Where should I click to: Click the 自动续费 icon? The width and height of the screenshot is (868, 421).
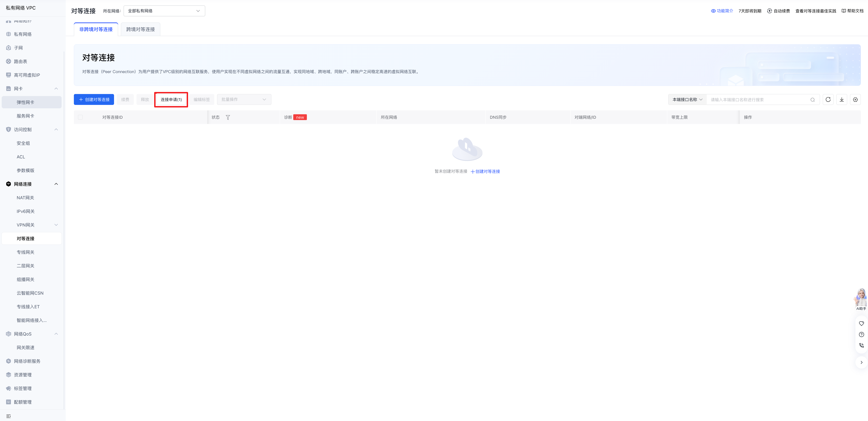769,11
